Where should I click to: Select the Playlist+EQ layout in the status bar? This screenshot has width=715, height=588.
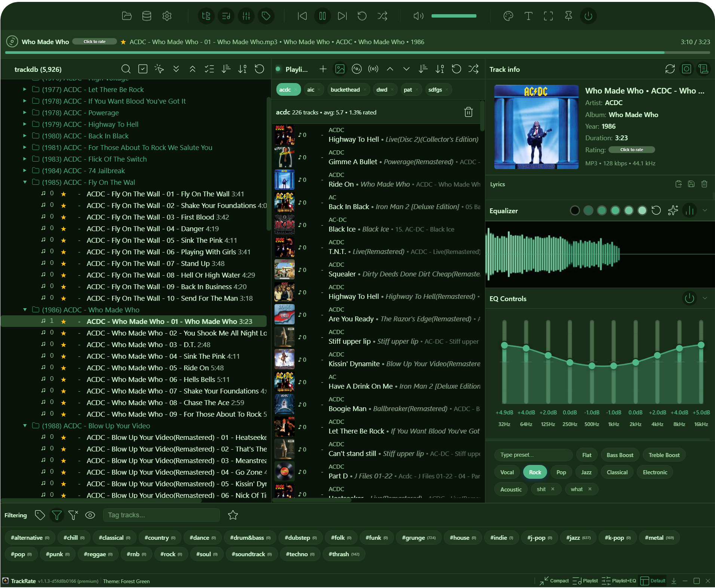619,581
